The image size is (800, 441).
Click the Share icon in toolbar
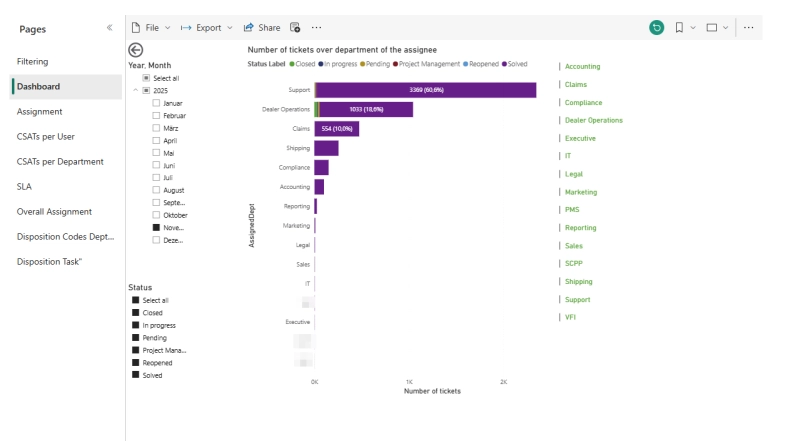pyautogui.click(x=249, y=28)
